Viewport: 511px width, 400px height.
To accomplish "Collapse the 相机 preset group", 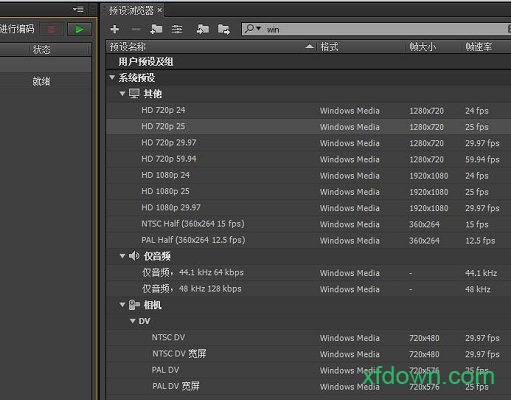I will (x=122, y=305).
